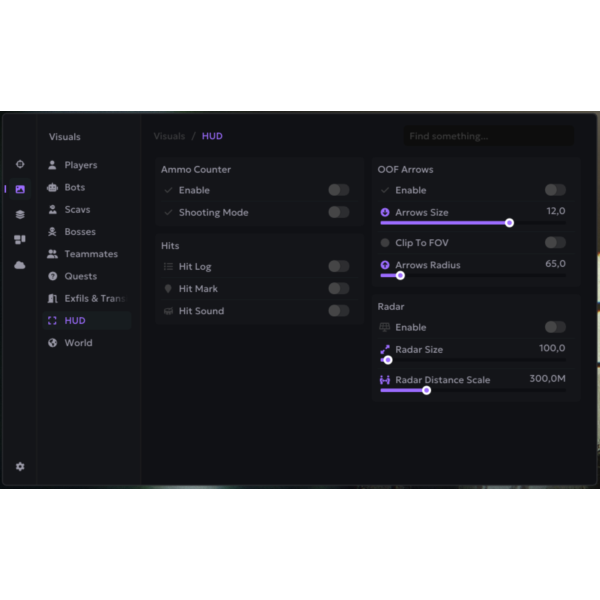This screenshot has height=600, width=600.
Task: Select the HUD menu item
Action: pyautogui.click(x=87, y=320)
